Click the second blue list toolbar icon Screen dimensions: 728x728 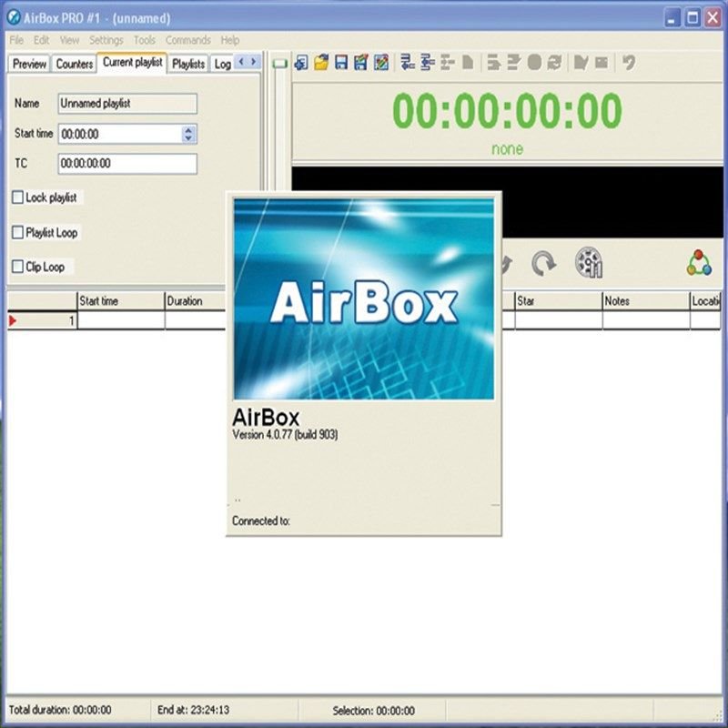pyautogui.click(x=428, y=62)
